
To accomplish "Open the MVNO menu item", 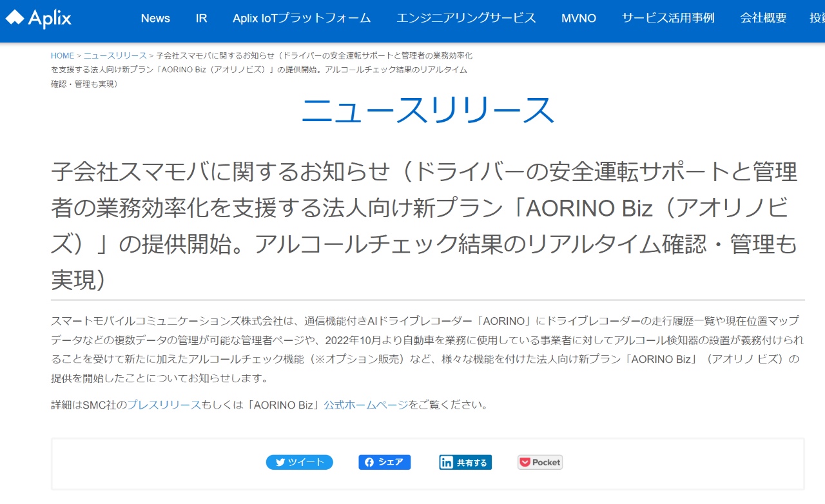I will pos(579,18).
